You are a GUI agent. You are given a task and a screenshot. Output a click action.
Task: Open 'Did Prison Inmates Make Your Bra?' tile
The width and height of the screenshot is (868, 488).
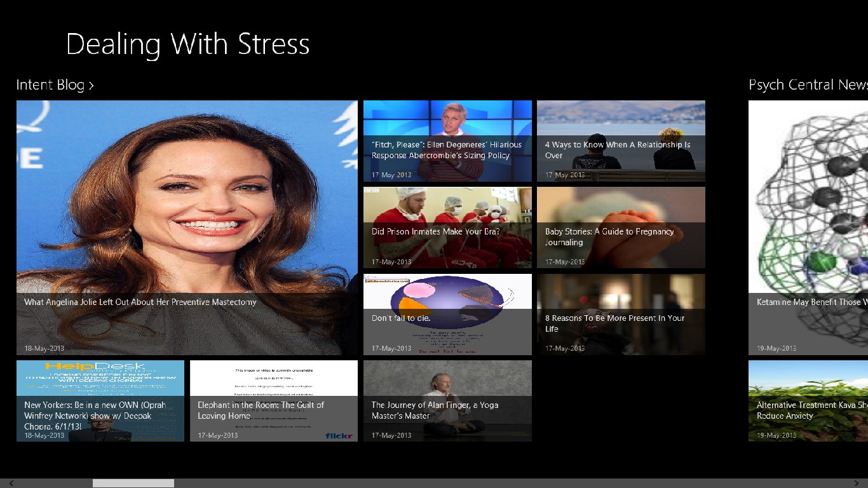pos(447,227)
